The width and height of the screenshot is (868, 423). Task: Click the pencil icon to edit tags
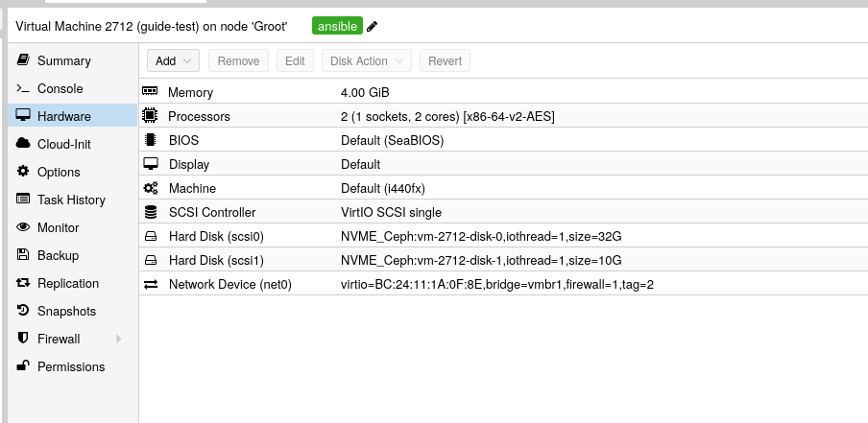(x=373, y=27)
